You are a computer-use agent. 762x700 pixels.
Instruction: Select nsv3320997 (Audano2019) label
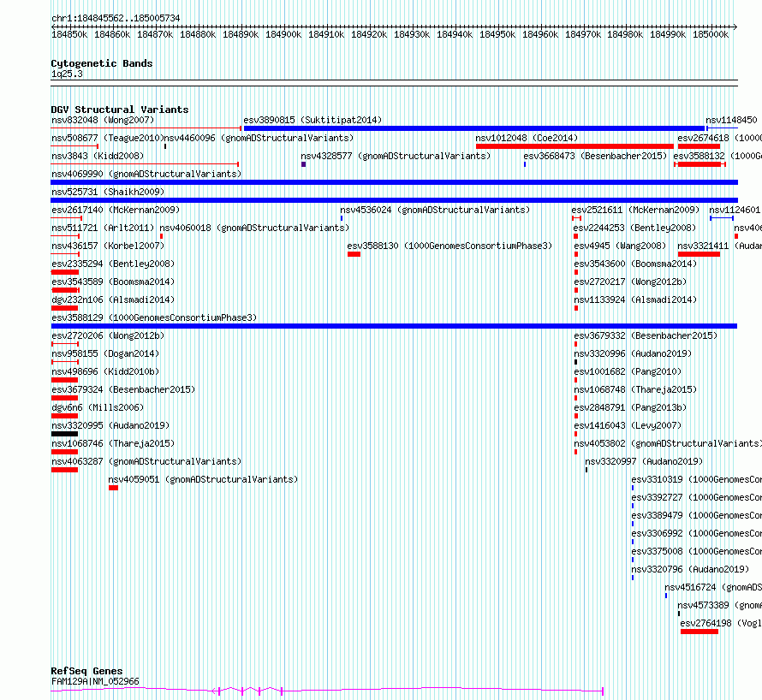644,461
